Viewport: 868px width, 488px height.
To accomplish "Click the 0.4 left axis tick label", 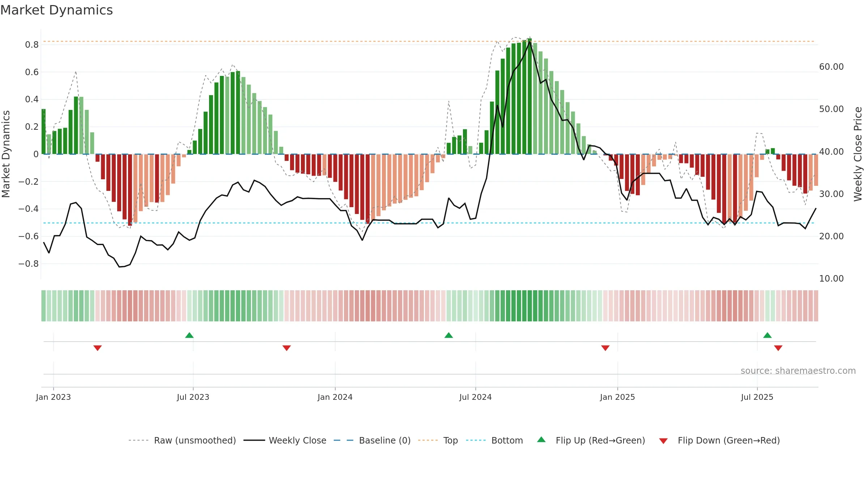I will click(x=32, y=99).
